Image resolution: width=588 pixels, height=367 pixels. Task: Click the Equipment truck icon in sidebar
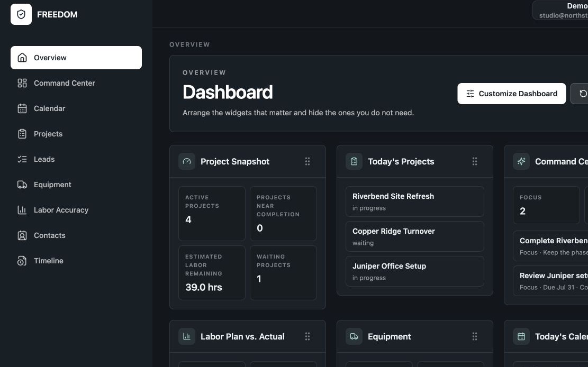[22, 185]
